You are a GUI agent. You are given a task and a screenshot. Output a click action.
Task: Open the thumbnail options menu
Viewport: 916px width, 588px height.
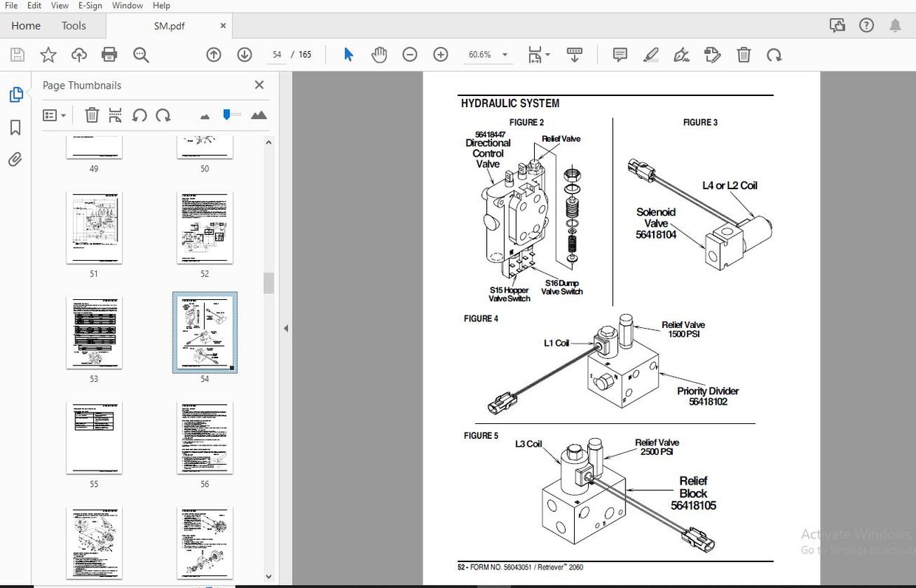coord(52,115)
